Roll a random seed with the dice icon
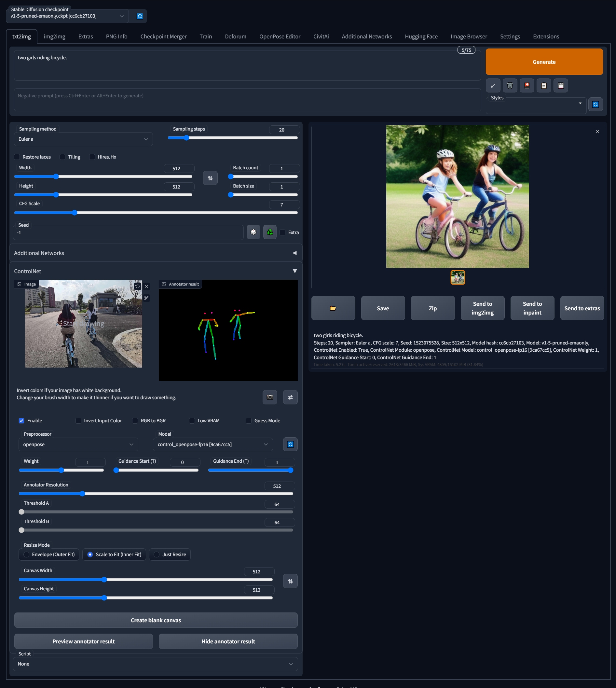 (253, 232)
